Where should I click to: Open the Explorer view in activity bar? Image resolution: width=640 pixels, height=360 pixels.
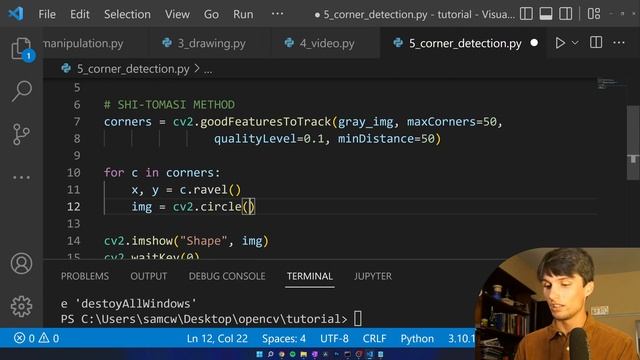pyautogui.click(x=21, y=49)
